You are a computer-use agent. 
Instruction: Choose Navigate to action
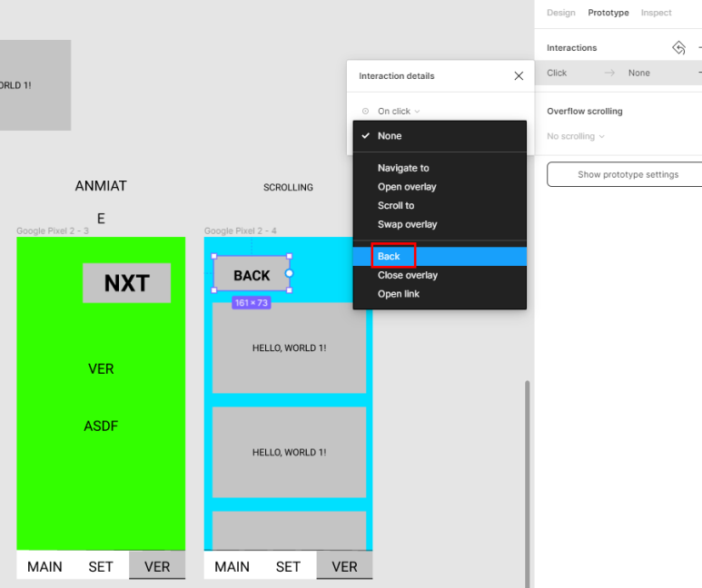click(x=440, y=168)
